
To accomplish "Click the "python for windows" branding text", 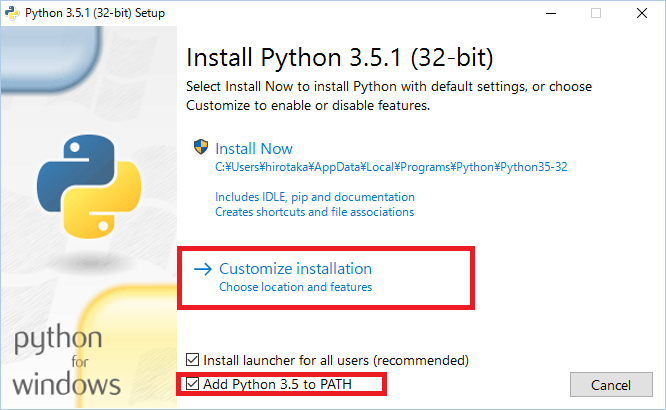I will coord(67,361).
